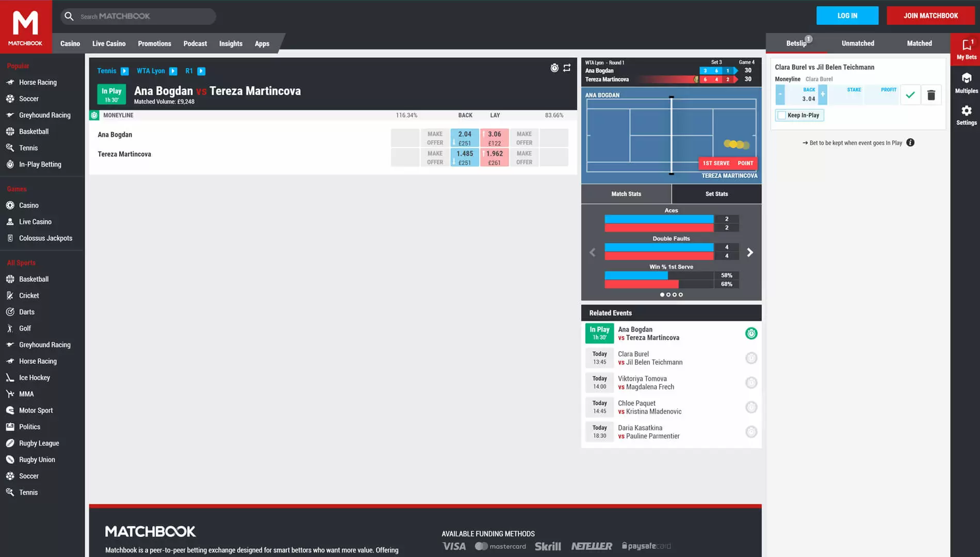Enable the Keep In-Play checkbox
This screenshot has height=557, width=980.
(782, 116)
